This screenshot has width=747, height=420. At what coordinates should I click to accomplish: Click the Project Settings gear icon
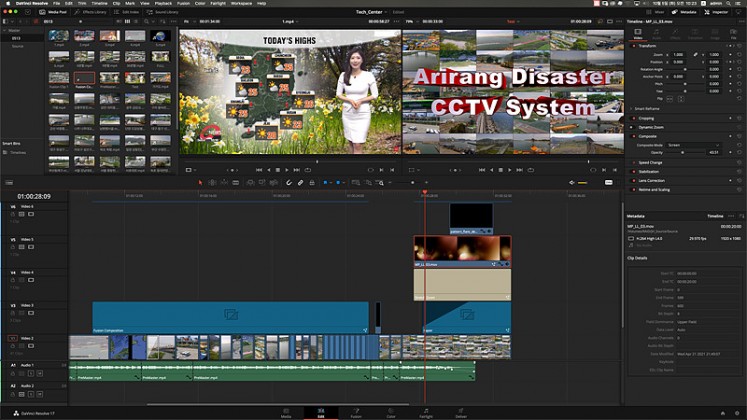(x=737, y=413)
